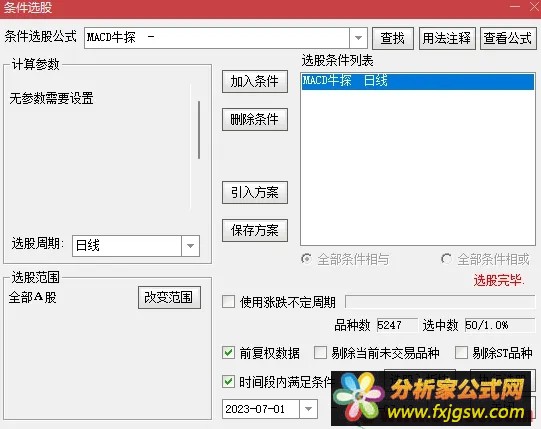Click the 无参数需要设置 text
This screenshot has width=541, height=429.
[52, 98]
